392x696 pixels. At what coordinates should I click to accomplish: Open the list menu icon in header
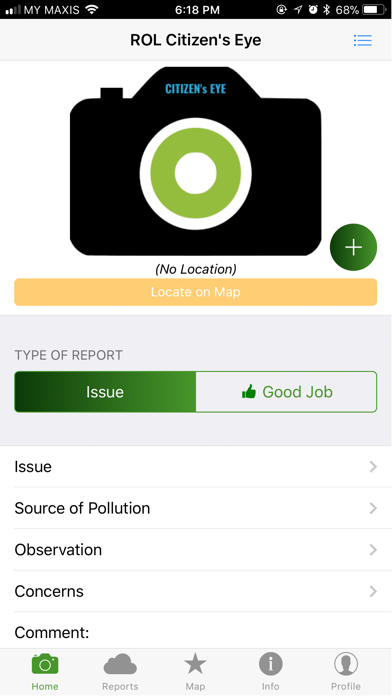362,40
